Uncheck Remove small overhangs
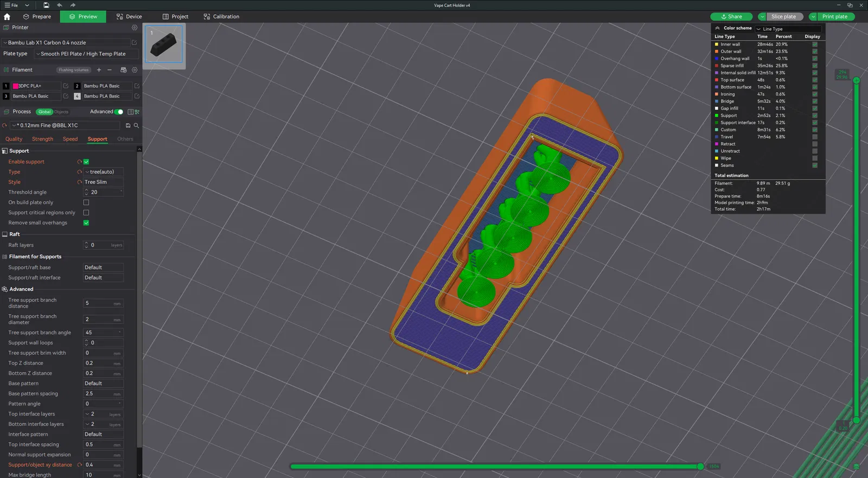 (86, 223)
